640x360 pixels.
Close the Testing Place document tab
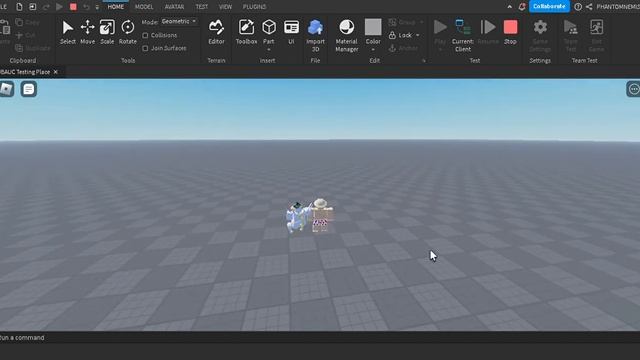56,72
